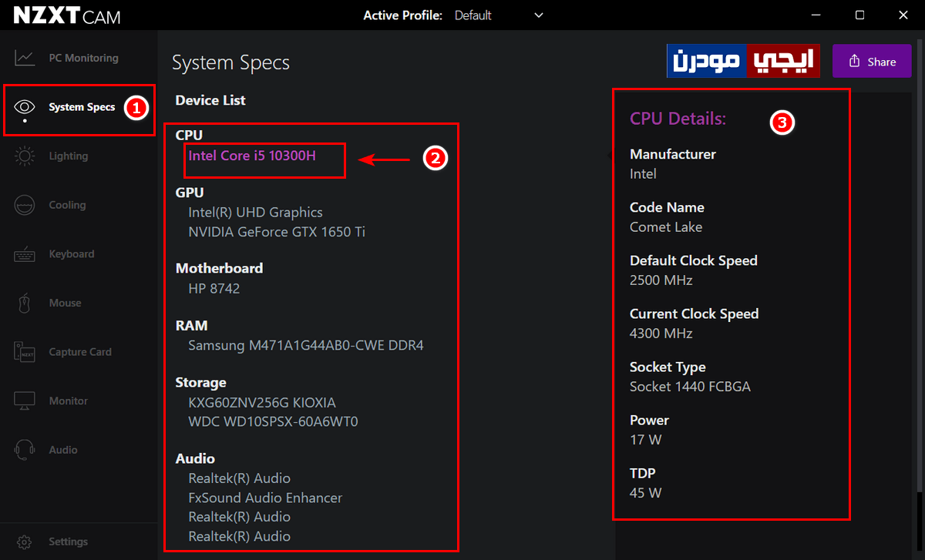Open the Keyboard icon in sidebar
Viewport: 925px width, 560px height.
25,254
